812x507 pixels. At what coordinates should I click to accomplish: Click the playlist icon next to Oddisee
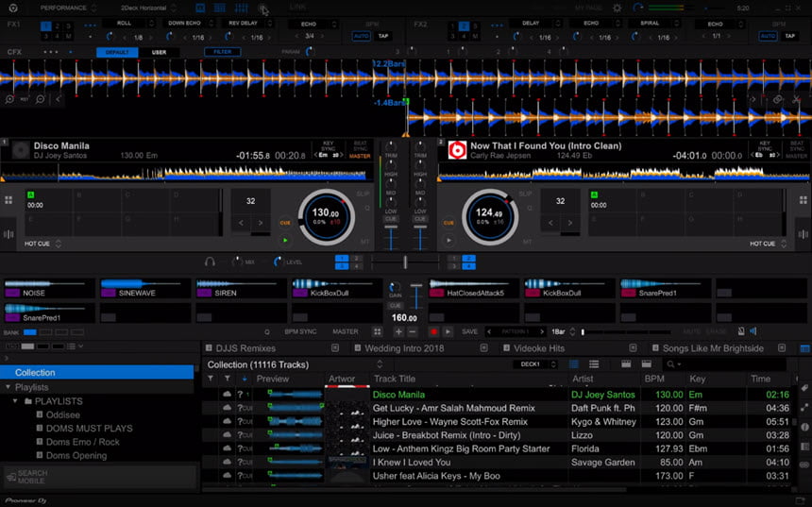40,414
